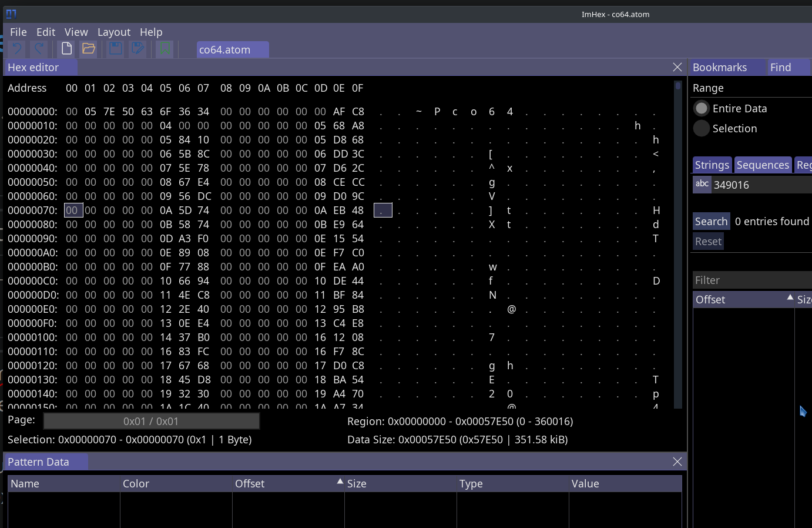812x528 pixels.
Task: Click the redo arrow icon
Action: 39,49
